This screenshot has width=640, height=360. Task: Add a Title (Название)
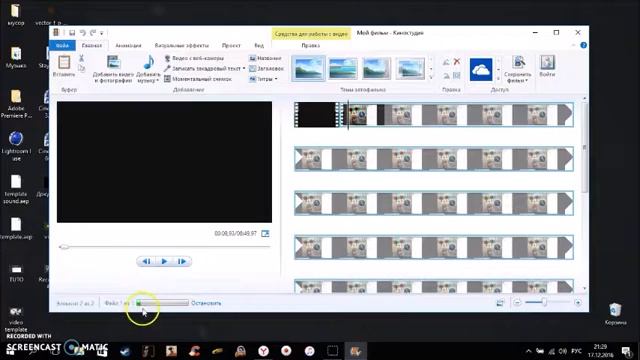[265, 58]
